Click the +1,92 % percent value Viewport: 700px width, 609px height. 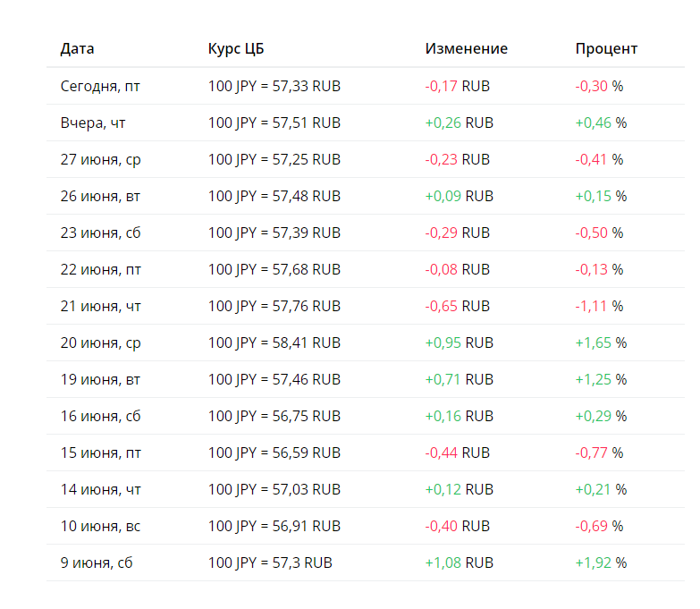(x=601, y=563)
